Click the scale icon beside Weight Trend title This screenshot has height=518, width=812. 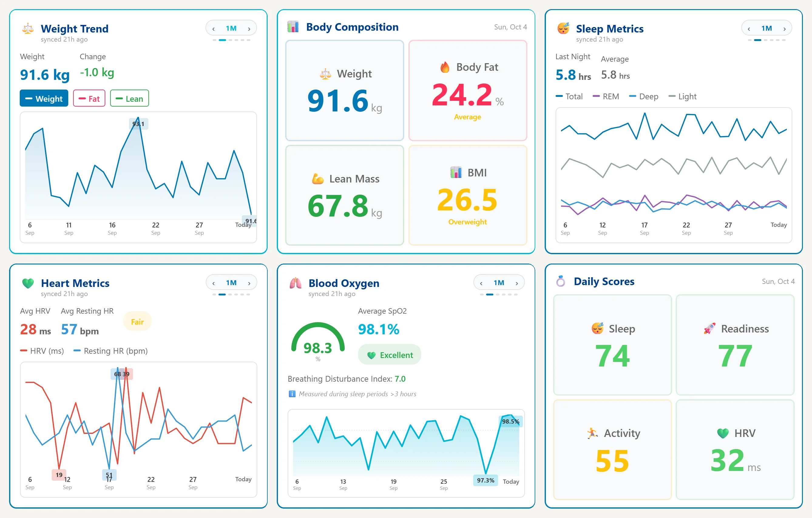(28, 29)
